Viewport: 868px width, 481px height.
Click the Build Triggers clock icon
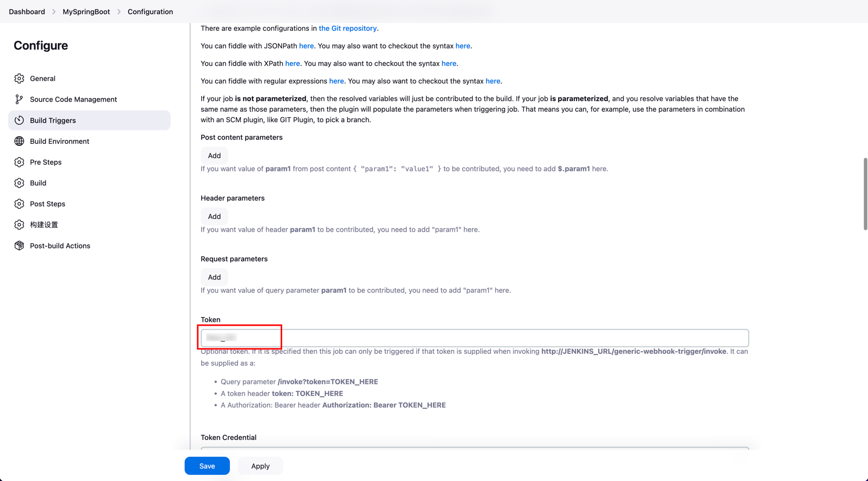[19, 120]
